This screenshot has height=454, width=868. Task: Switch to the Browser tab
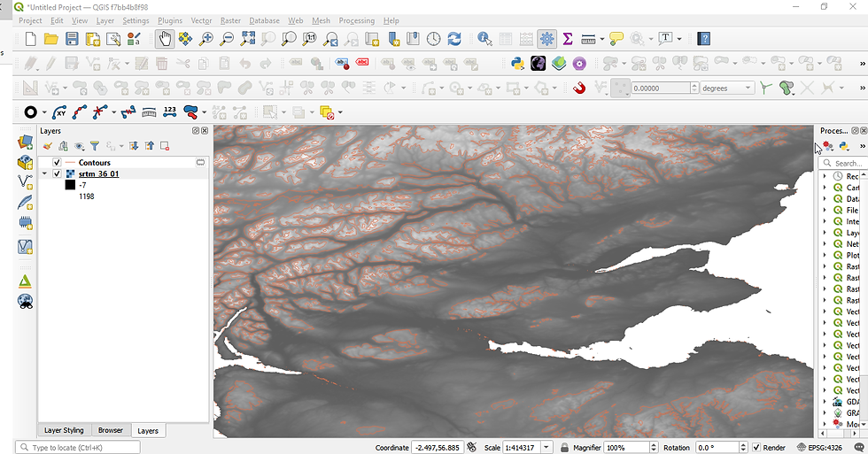click(x=111, y=430)
